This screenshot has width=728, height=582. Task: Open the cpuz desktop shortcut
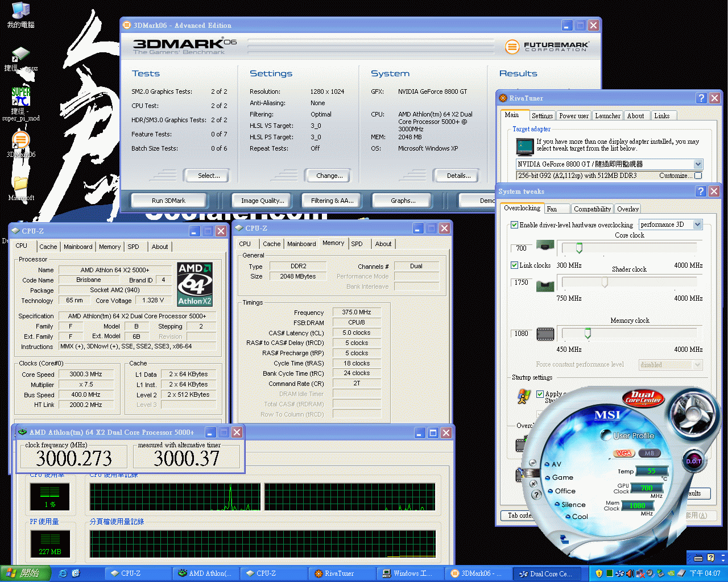coord(20,56)
